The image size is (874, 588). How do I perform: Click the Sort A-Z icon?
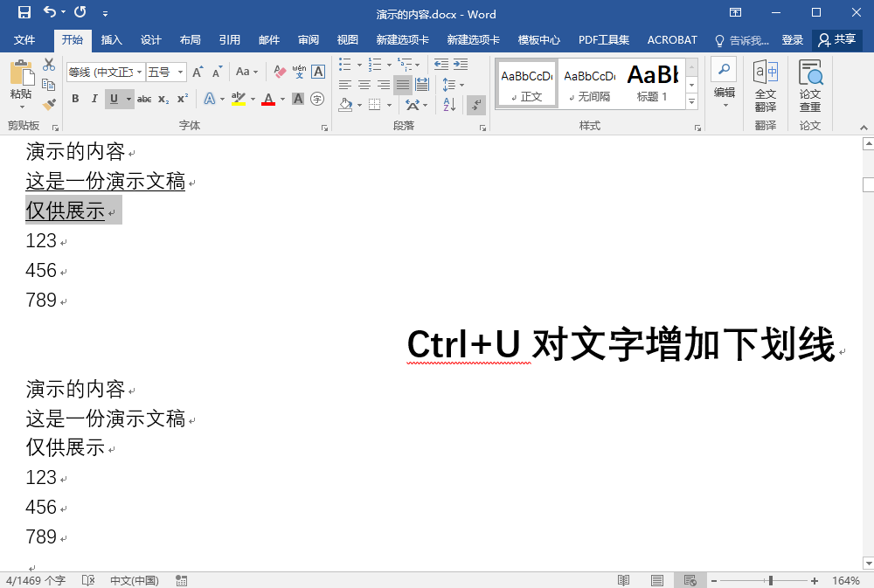tap(449, 105)
